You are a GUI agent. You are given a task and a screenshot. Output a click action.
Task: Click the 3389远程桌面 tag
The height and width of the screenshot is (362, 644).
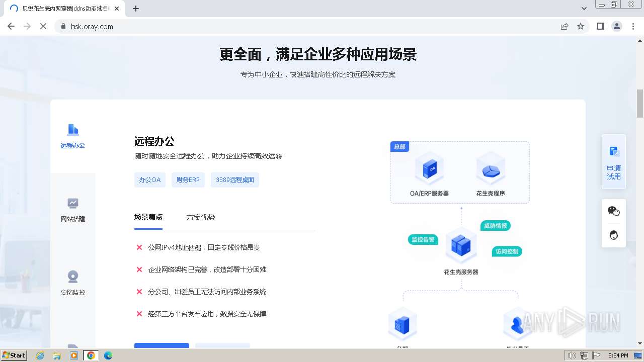click(x=235, y=180)
